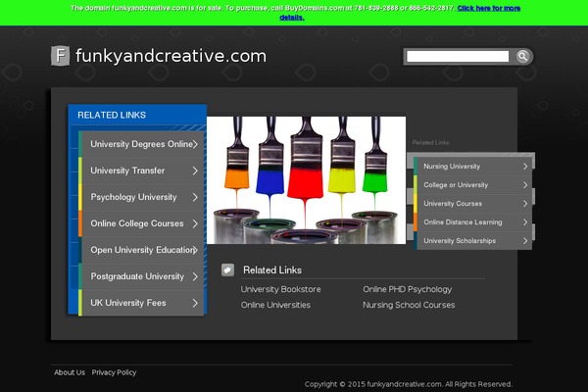Open Online Distance Learning link
Screen dimensions: 588x392
pos(463,222)
